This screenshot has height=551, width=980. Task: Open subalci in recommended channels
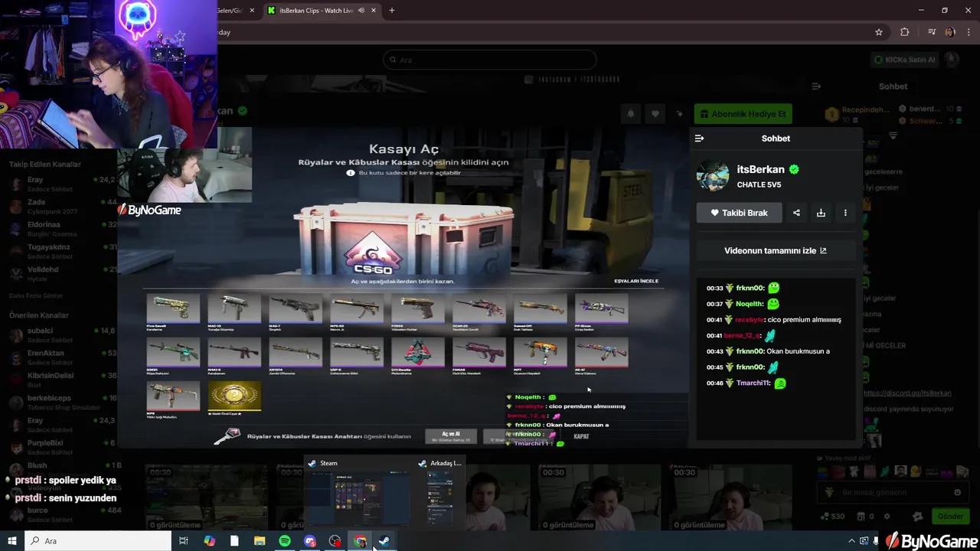click(63, 334)
